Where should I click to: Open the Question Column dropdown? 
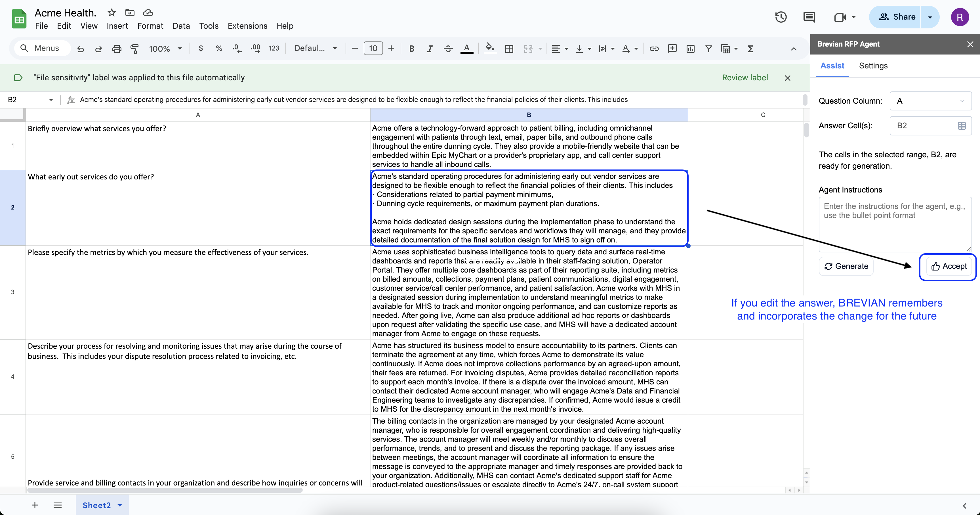930,101
